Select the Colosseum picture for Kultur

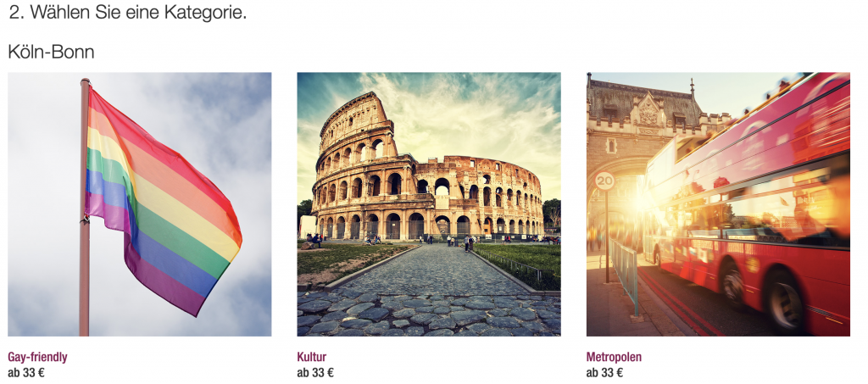coord(428,204)
